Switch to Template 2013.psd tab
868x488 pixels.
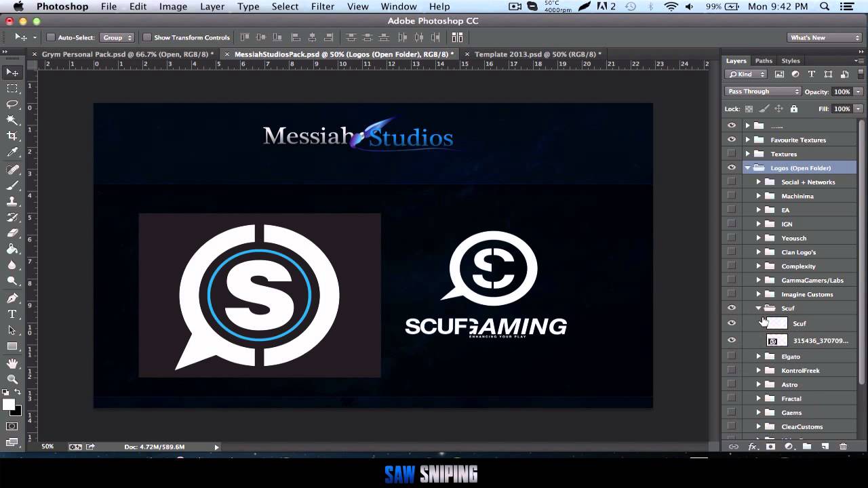coord(537,54)
